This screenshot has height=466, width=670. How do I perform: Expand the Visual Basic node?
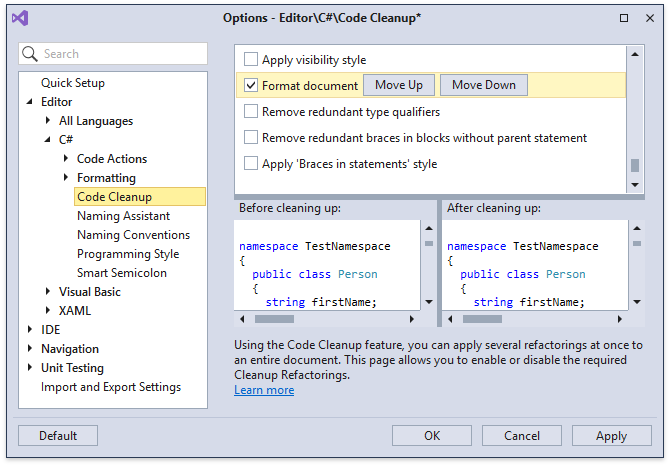[x=48, y=292]
